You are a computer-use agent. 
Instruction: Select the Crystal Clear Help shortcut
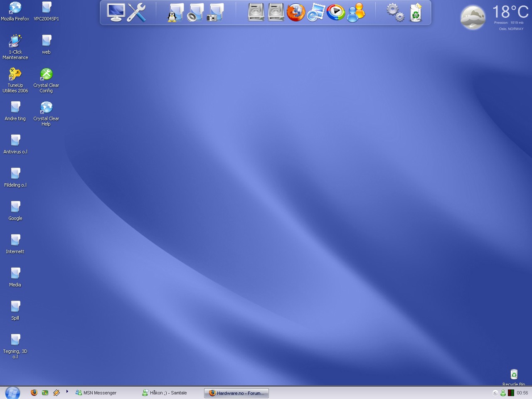point(46,113)
